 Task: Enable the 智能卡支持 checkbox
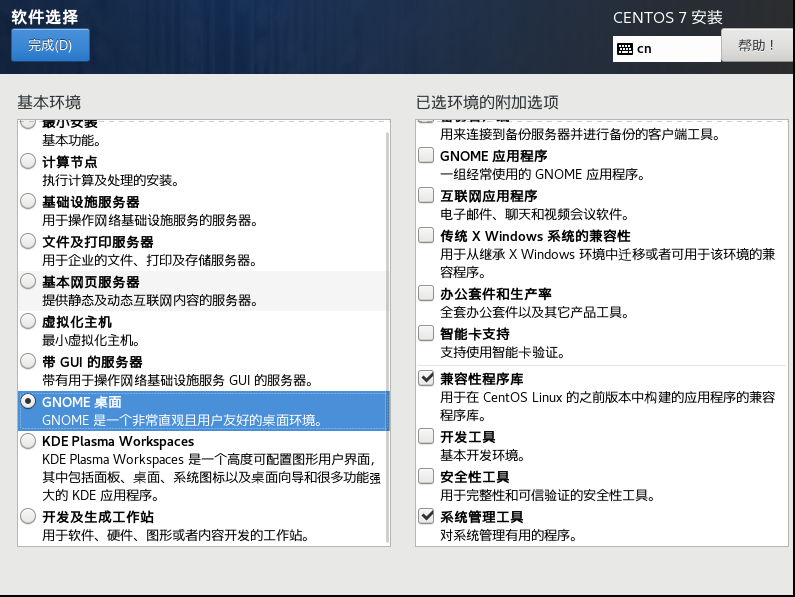coord(426,333)
